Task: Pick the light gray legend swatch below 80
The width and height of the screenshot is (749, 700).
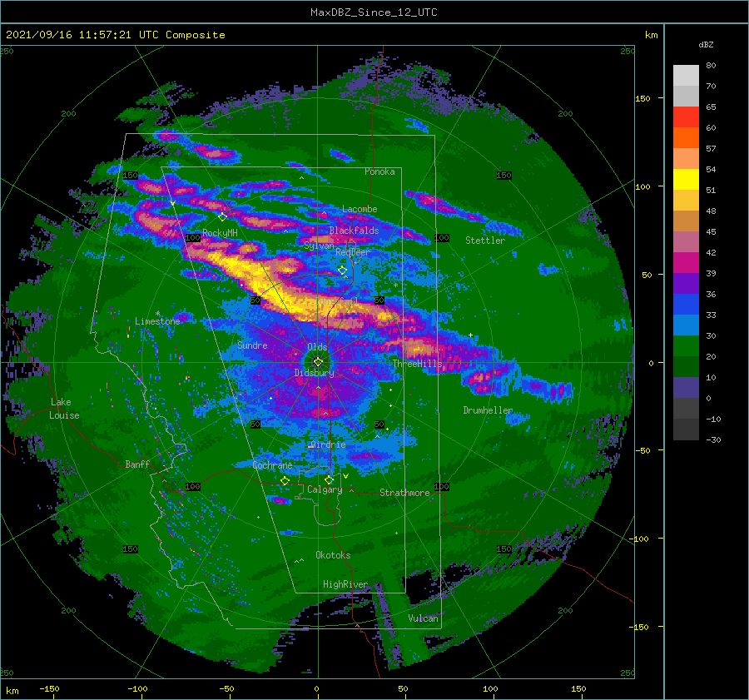Action: pos(686,76)
